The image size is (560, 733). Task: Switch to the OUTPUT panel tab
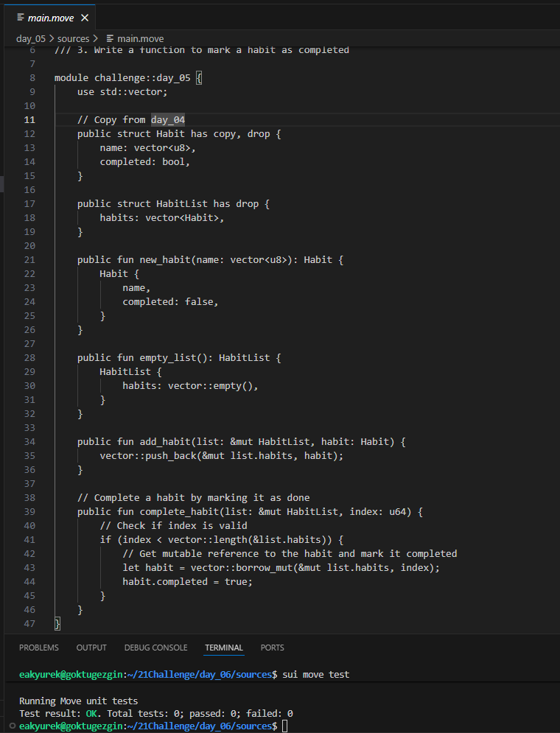pyautogui.click(x=91, y=648)
